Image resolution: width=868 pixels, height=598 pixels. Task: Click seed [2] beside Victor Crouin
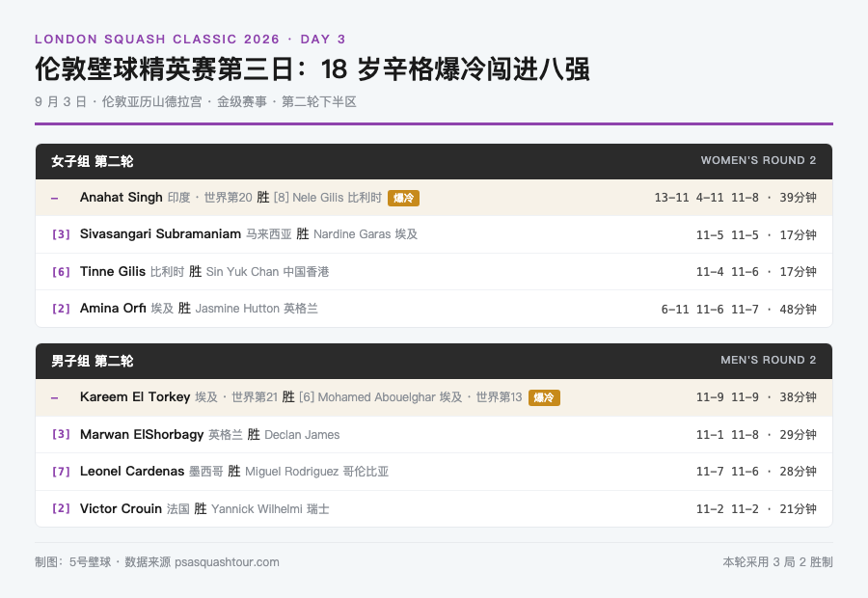61,509
